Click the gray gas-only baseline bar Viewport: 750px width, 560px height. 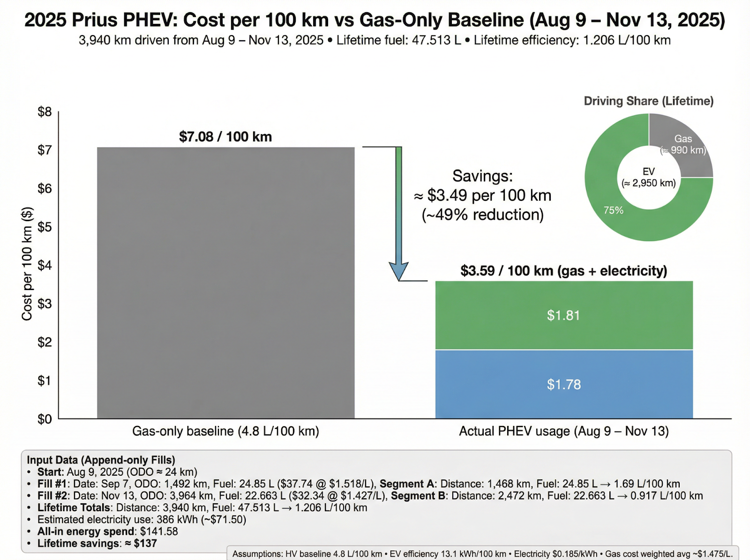tap(225, 283)
